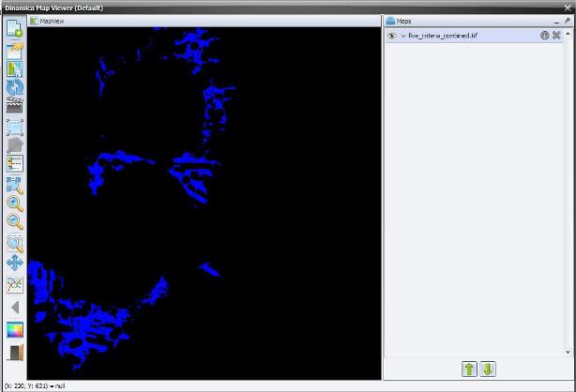This screenshot has width=576, height=392.
Task: Click the Maps panel title
Action: tap(403, 22)
